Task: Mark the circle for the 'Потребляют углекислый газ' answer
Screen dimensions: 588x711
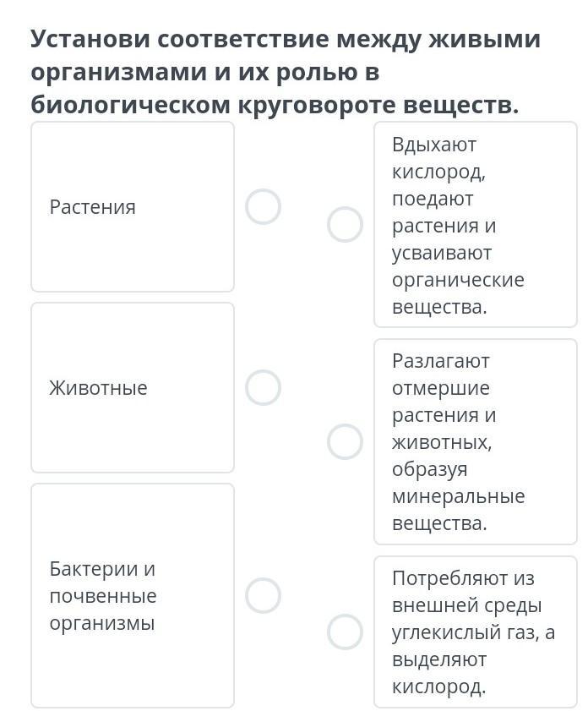Action: tap(345, 632)
